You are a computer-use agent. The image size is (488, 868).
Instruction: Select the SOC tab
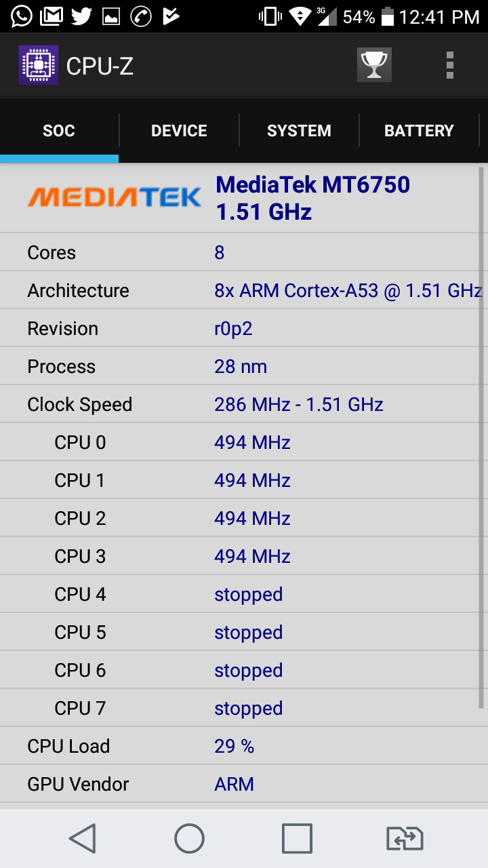pyautogui.click(x=59, y=131)
